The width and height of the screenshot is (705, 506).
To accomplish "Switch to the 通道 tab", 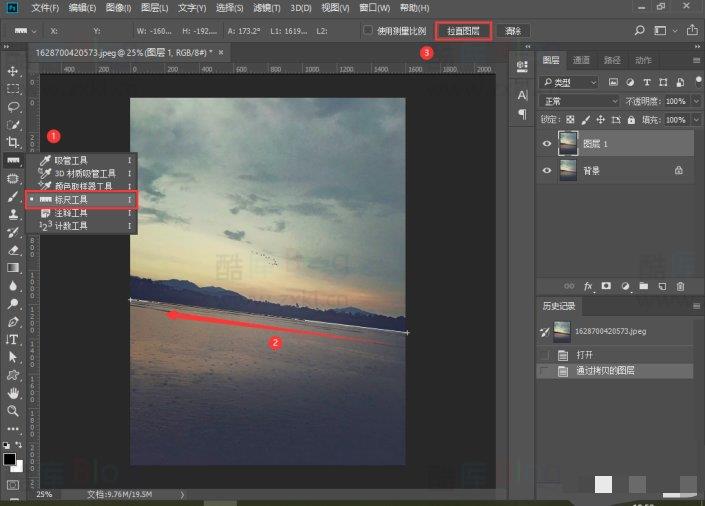I will click(581, 60).
